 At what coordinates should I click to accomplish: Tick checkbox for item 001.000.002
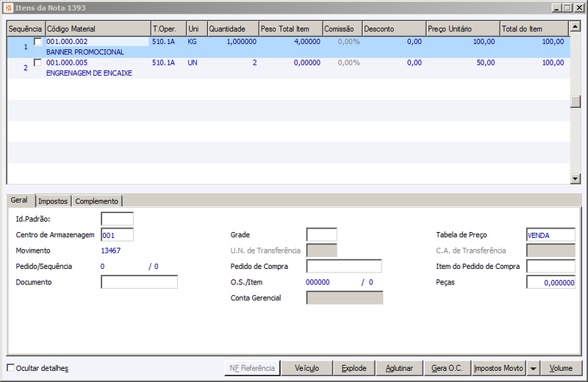point(37,42)
